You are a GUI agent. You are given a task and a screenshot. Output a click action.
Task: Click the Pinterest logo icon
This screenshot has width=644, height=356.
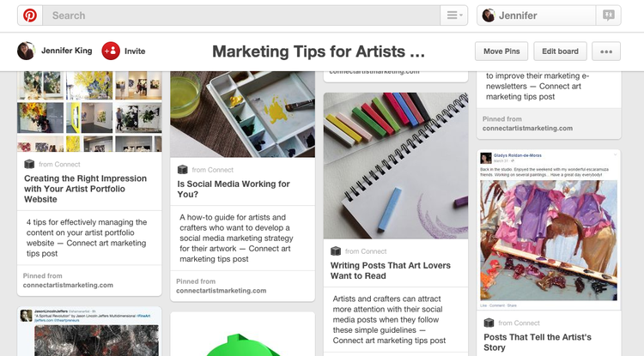pos(30,15)
